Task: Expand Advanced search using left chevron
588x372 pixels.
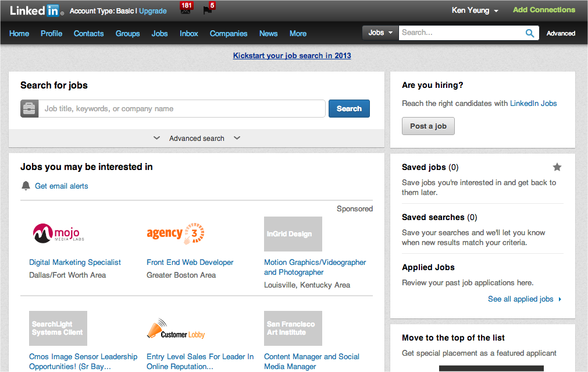Action: (x=157, y=138)
